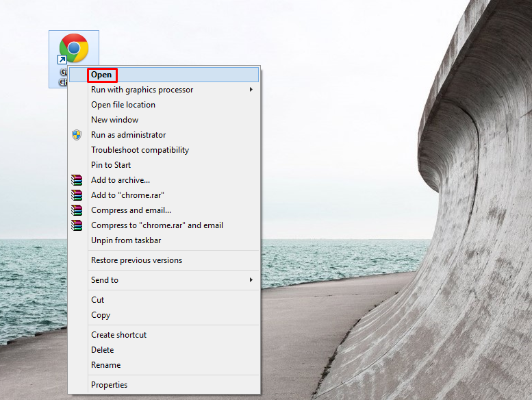
Task: Click WinRAR icon beside Add to "chrome.rar"
Action: [77, 195]
